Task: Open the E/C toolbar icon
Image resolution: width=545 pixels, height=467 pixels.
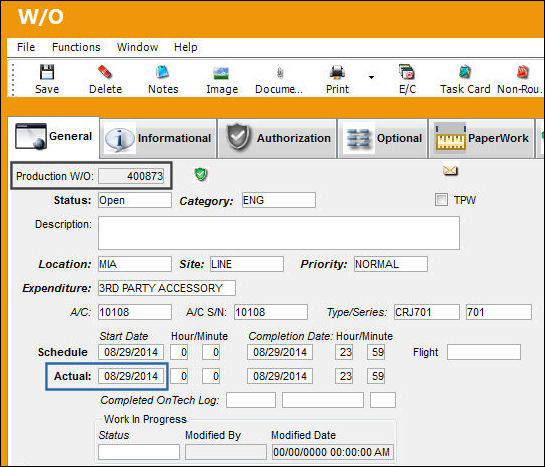Action: (x=407, y=72)
